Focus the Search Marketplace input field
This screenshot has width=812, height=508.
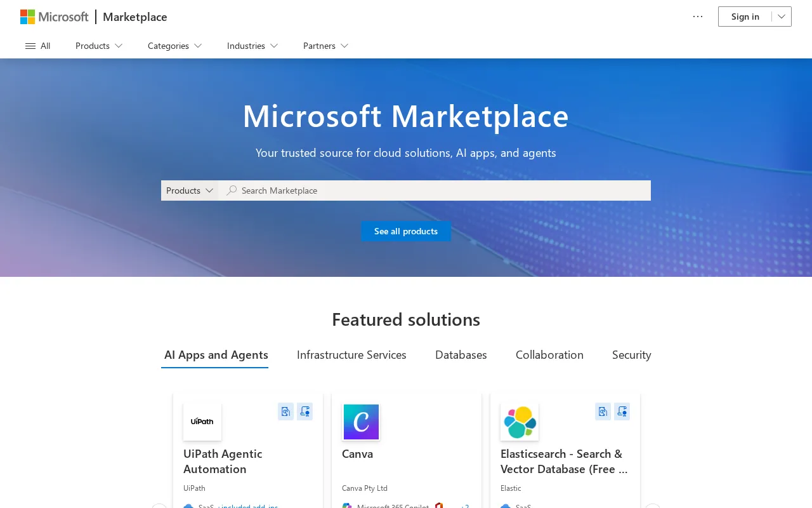coord(435,190)
